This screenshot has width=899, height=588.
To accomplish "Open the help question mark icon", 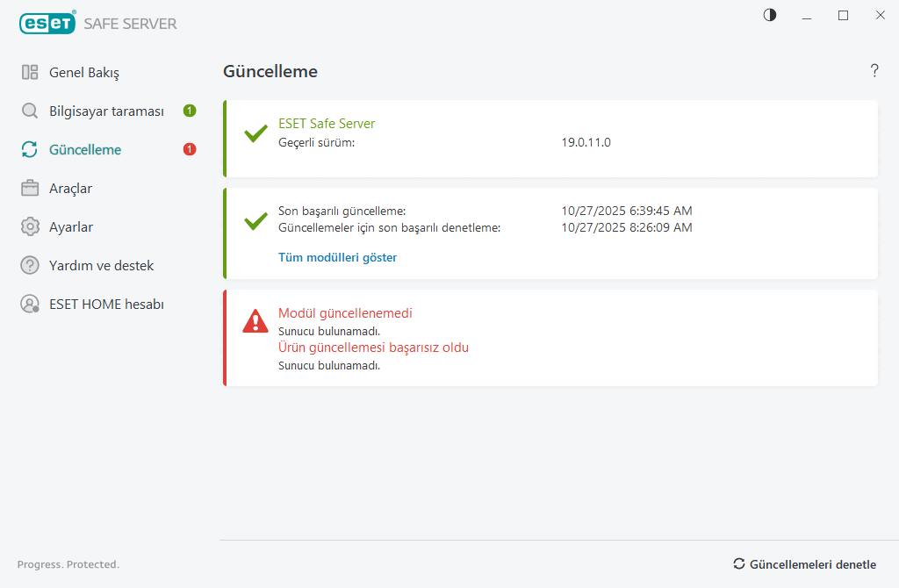I will (x=874, y=71).
